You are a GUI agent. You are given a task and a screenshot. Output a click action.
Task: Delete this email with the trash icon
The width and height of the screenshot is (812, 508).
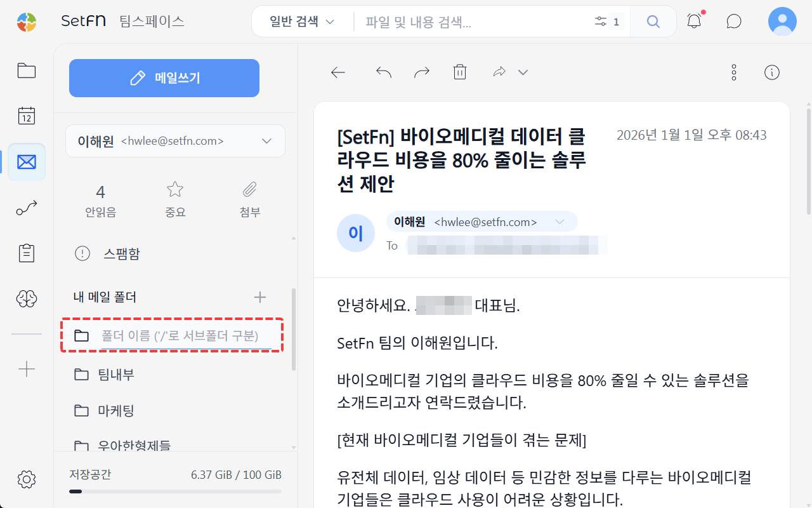460,72
